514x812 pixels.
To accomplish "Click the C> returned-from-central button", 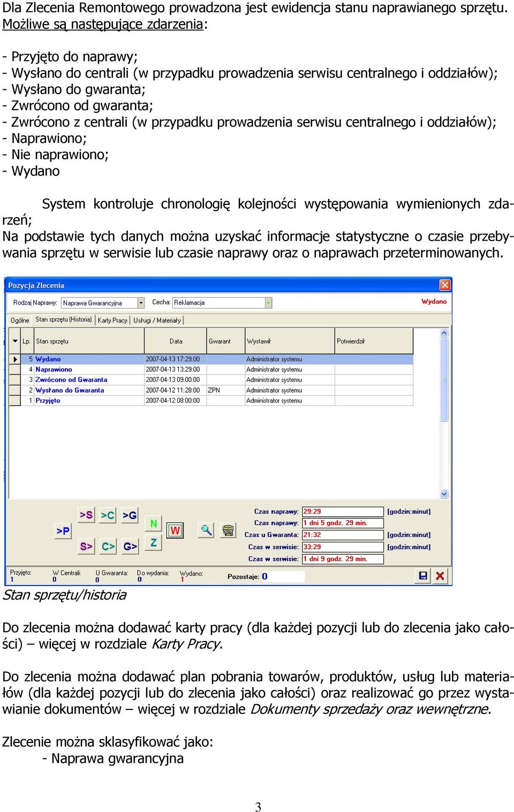I will point(108,546).
